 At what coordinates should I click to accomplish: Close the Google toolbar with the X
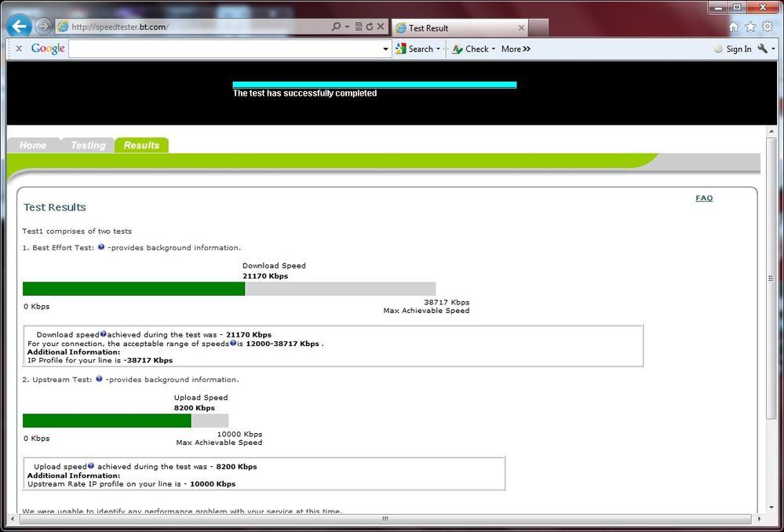[x=19, y=49]
